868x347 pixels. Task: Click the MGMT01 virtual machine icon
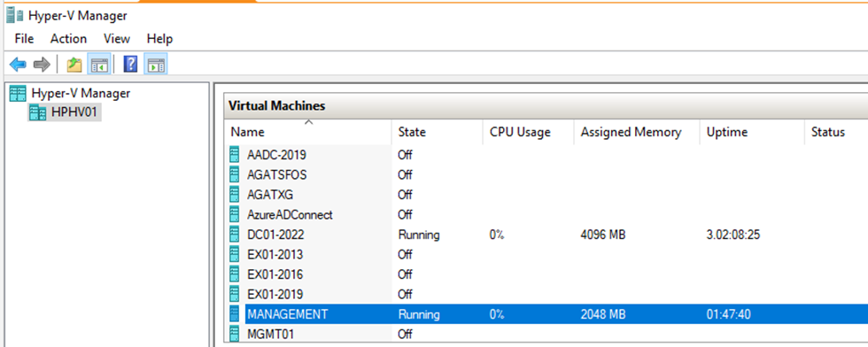click(235, 334)
